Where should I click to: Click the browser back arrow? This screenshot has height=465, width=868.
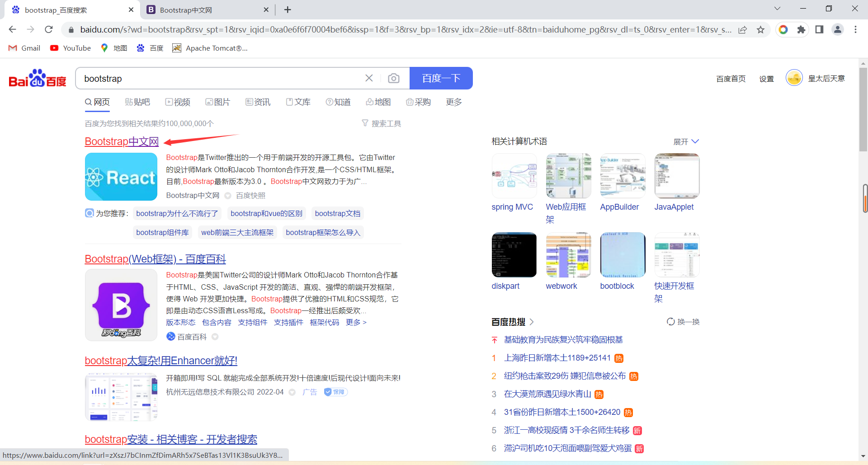tap(12, 29)
